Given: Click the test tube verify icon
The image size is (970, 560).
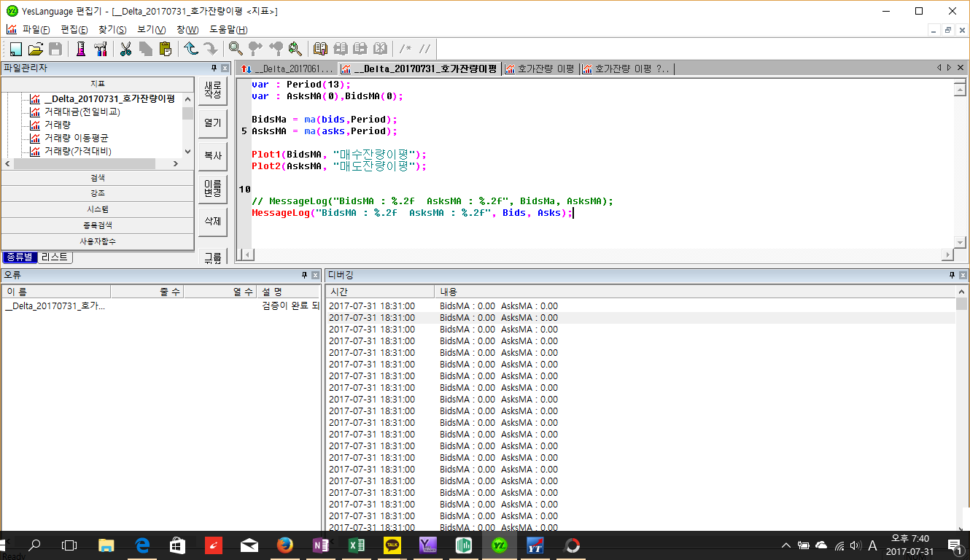Looking at the screenshot, I should [x=80, y=49].
